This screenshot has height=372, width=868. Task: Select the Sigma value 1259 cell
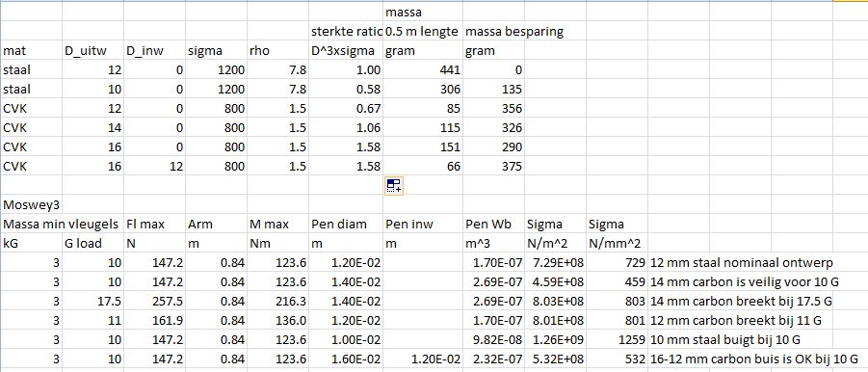(618, 339)
